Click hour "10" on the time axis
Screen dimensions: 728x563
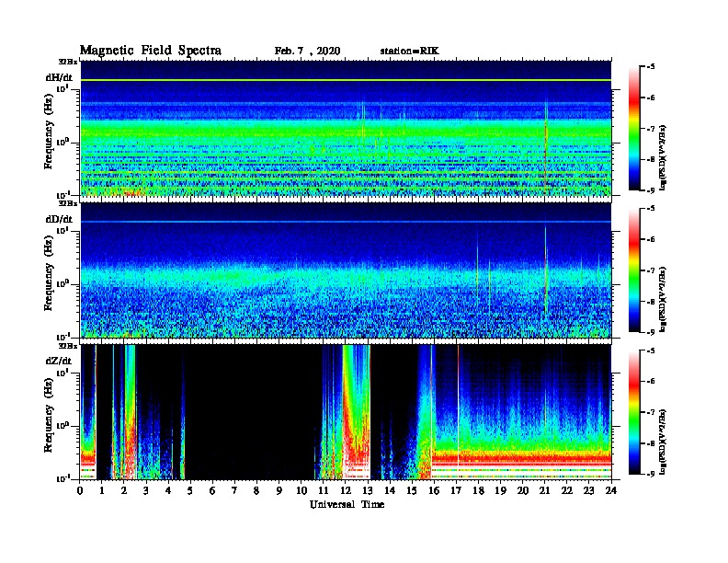coord(301,491)
